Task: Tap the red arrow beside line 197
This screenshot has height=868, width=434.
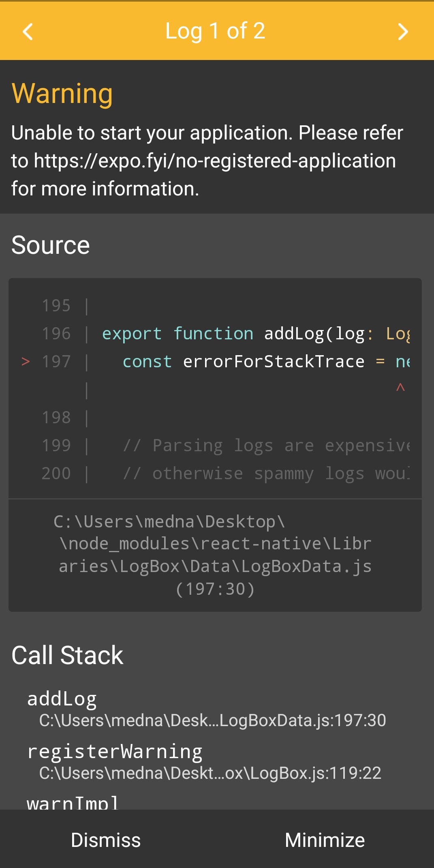Action: pyautogui.click(x=26, y=361)
